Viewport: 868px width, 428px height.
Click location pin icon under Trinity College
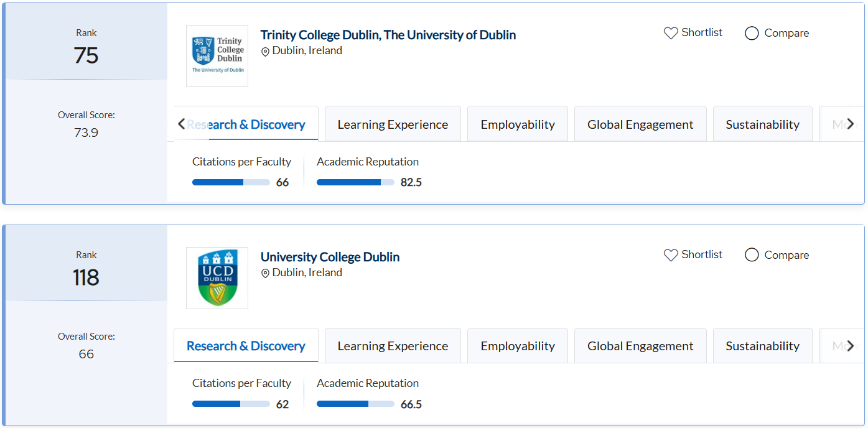tap(265, 52)
